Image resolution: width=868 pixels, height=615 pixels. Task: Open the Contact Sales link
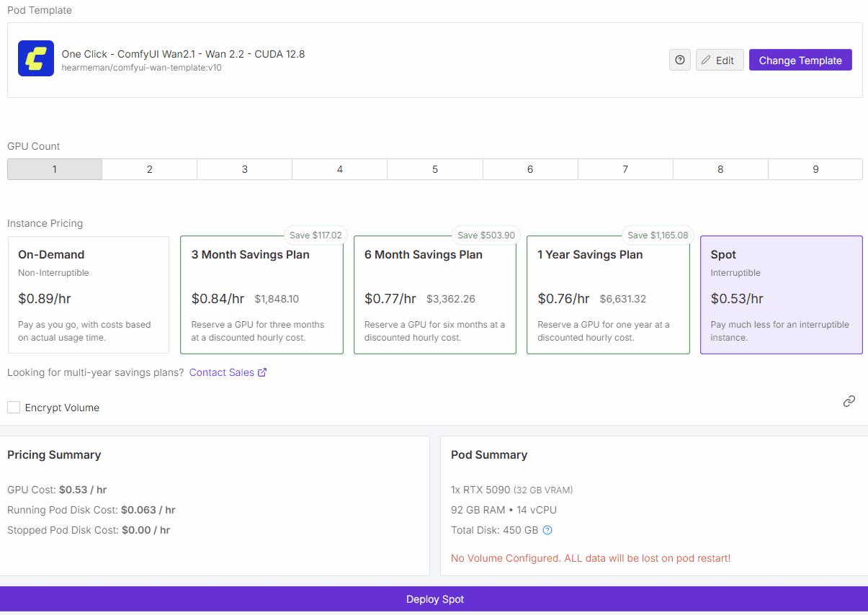coord(222,372)
